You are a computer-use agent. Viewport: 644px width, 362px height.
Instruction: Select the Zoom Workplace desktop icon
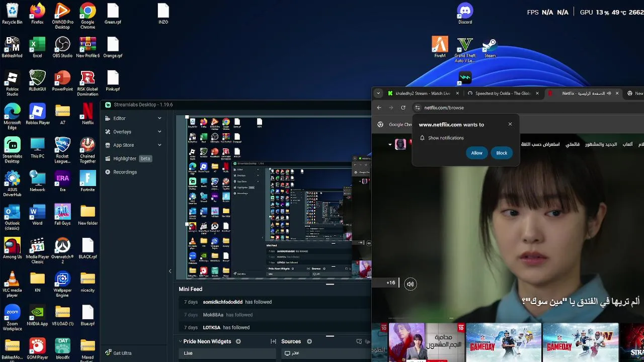click(x=12, y=318)
